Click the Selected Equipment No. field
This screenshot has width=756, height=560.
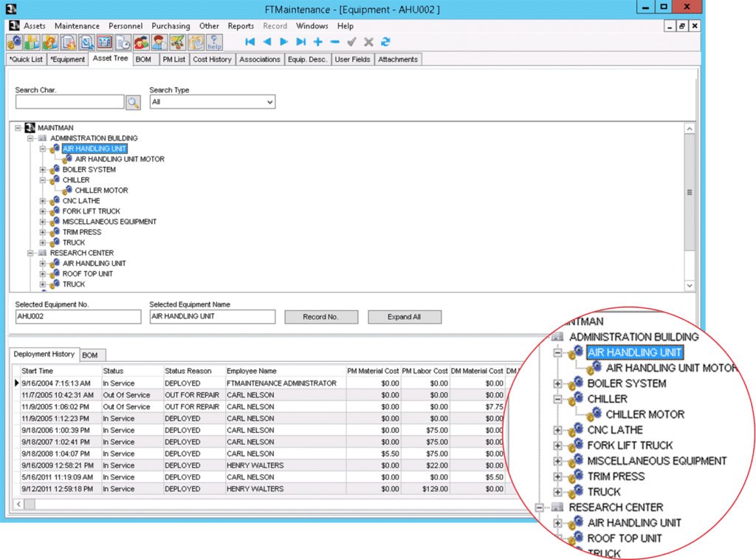(x=78, y=316)
